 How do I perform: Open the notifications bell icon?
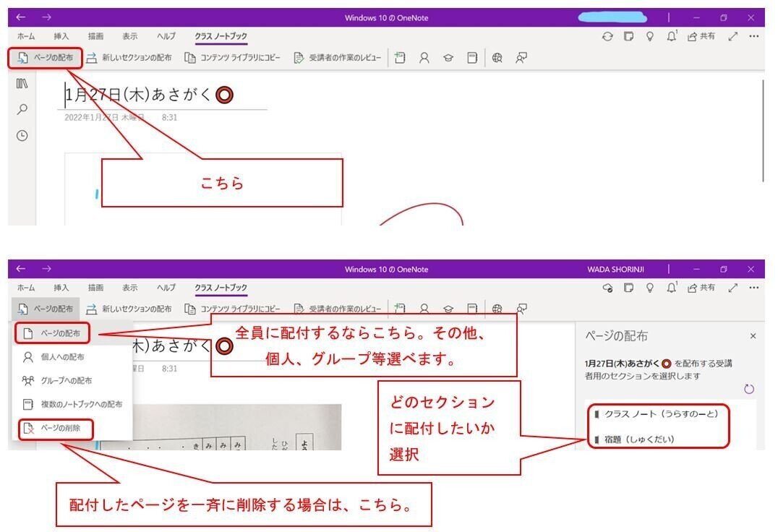coord(673,35)
